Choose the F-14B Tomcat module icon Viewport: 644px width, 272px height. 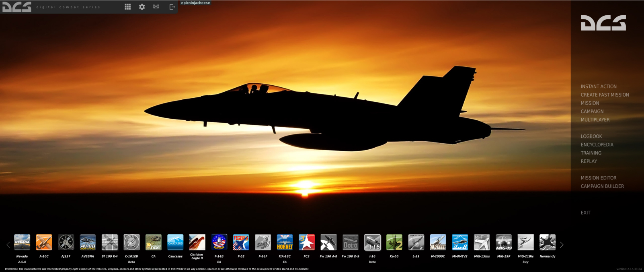point(219,243)
